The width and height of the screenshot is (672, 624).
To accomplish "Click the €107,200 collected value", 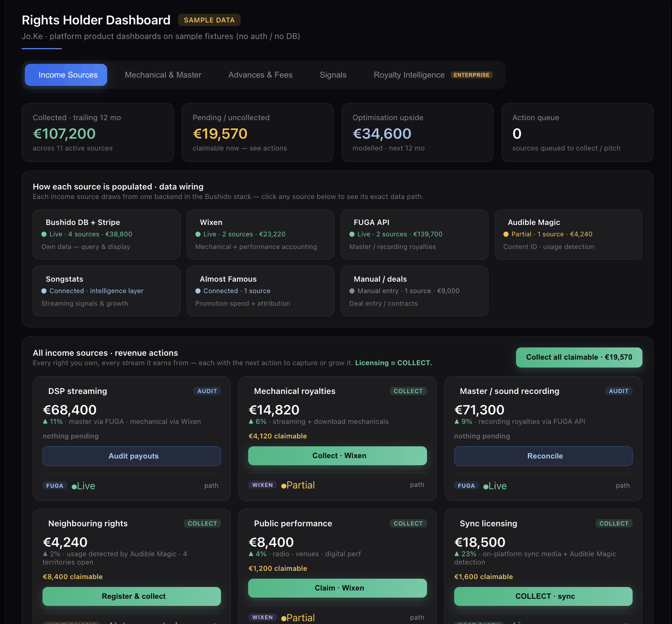I will point(64,134).
